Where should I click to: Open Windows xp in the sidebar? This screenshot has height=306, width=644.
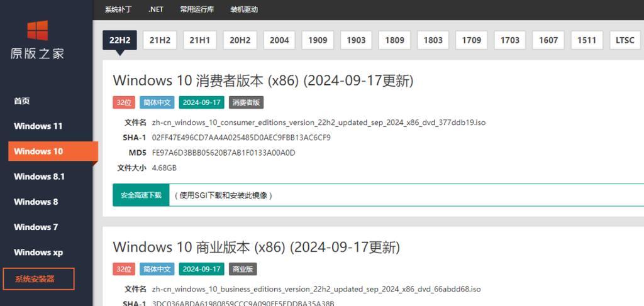[x=38, y=252]
